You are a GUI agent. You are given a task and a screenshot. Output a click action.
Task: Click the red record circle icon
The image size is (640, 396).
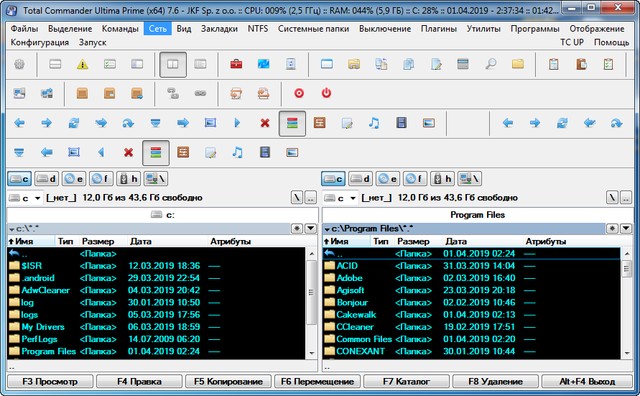click(x=299, y=93)
